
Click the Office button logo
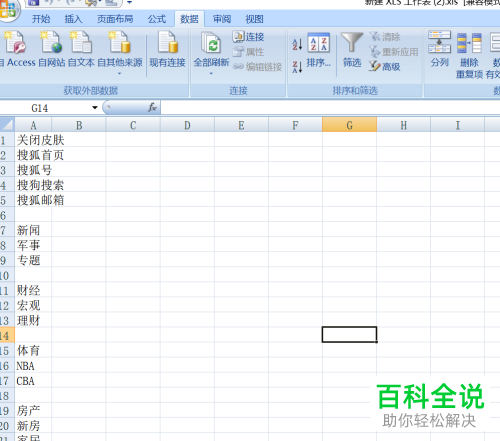[x=8, y=9]
